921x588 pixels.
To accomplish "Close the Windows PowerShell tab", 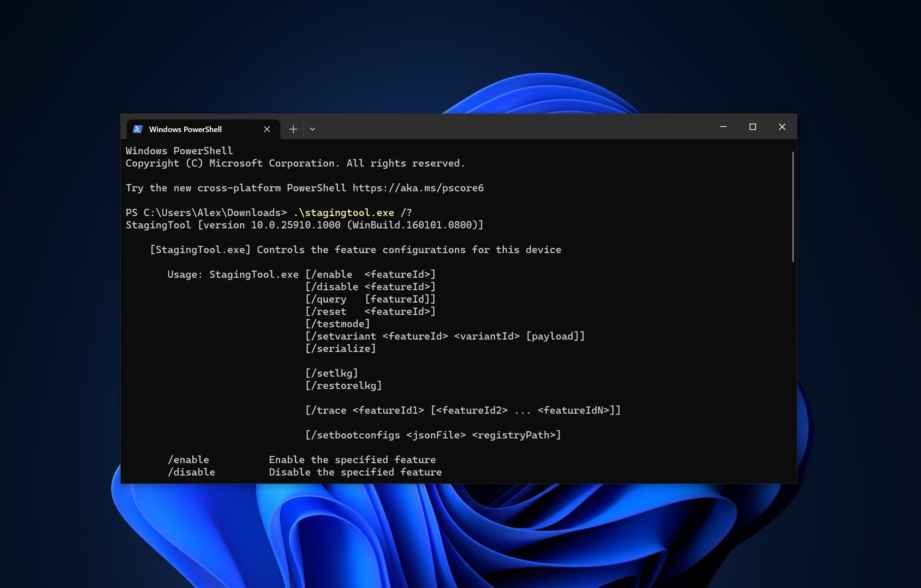I will 267,129.
